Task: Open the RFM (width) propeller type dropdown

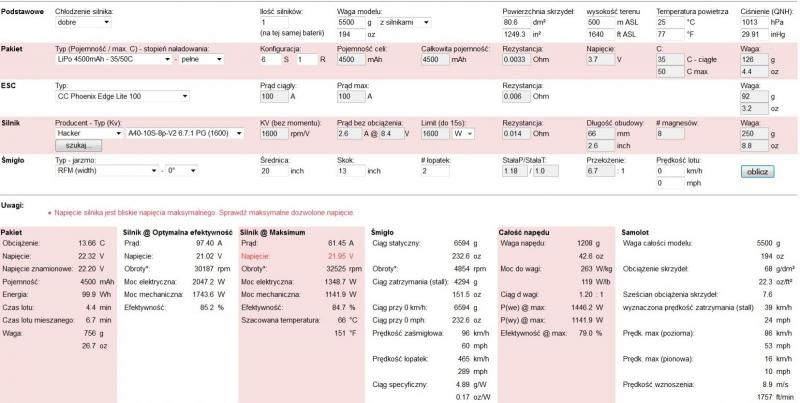Action: tap(104, 171)
